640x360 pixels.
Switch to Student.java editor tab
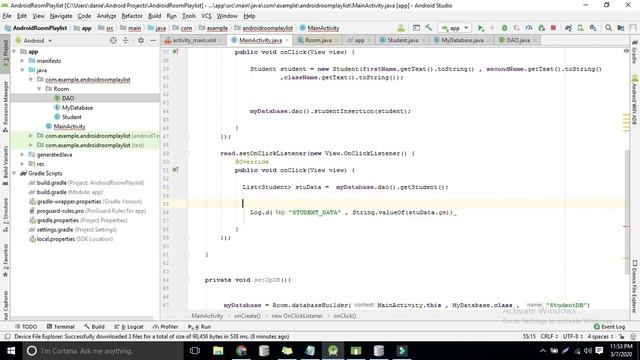402,40
